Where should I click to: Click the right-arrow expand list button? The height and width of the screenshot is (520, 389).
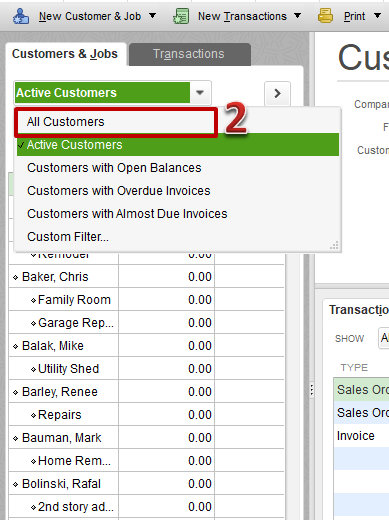point(277,93)
